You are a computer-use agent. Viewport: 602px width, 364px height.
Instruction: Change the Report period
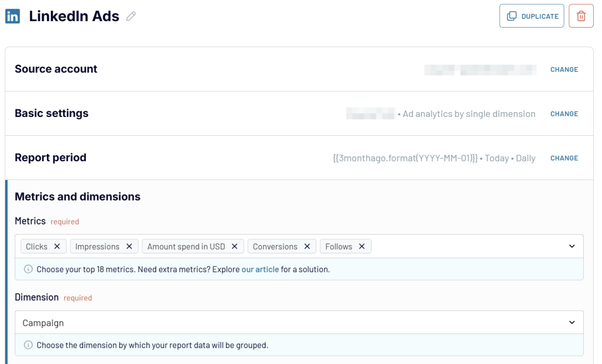[x=564, y=158]
